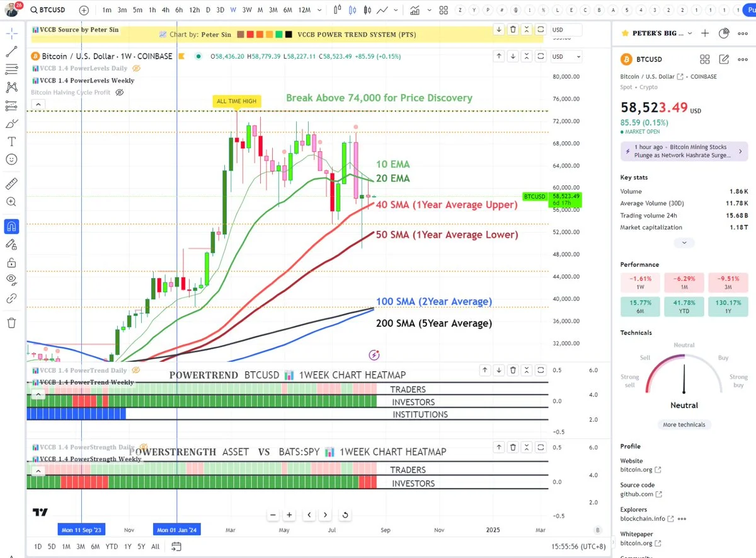Toggle lock all drawings padlock
The image size is (756, 558).
point(11,262)
